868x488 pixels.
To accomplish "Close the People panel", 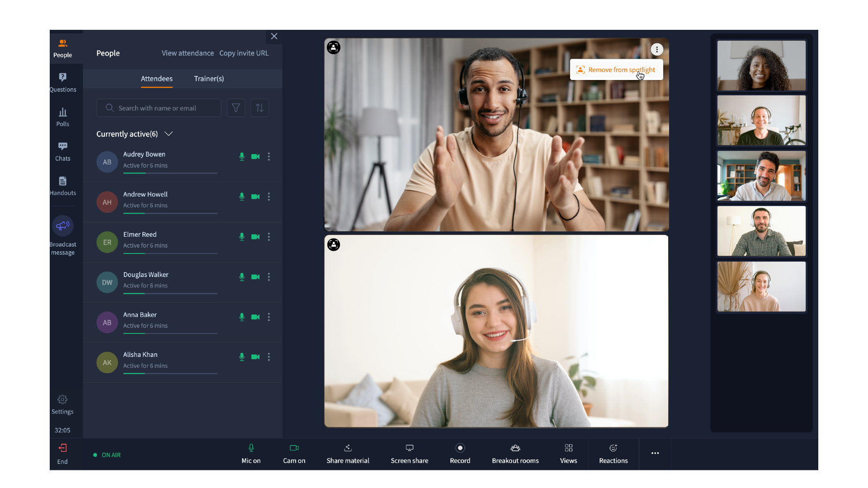I will point(274,36).
